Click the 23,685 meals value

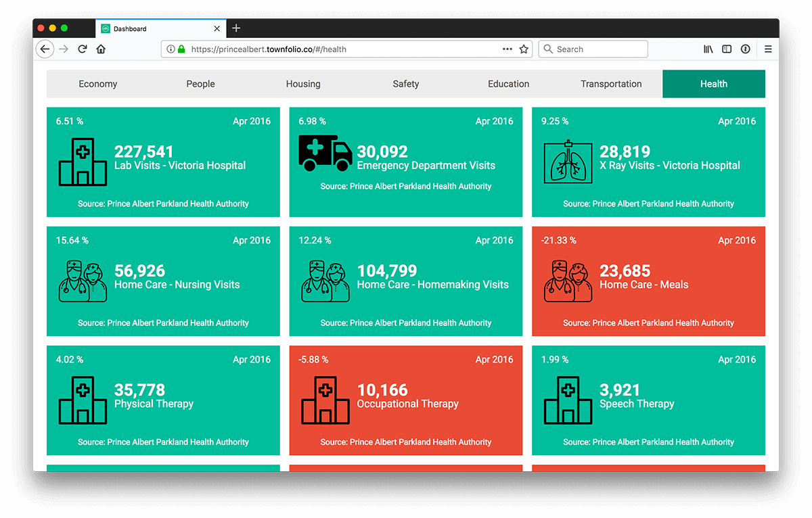[625, 270]
